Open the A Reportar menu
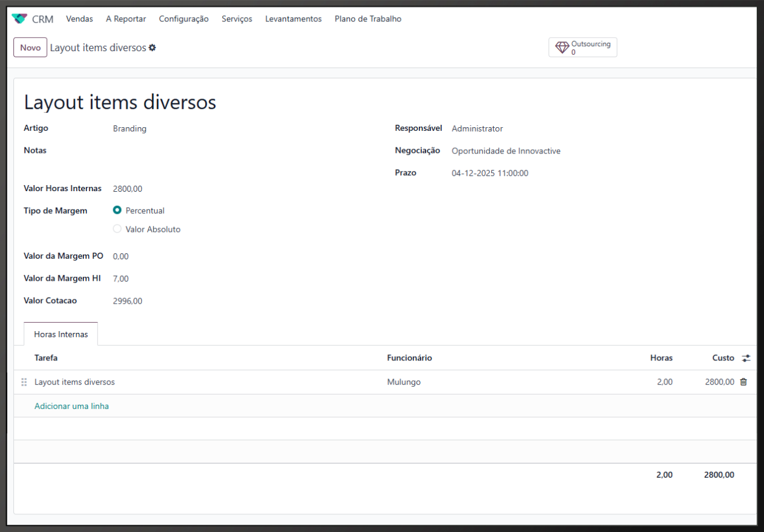The image size is (764, 532). [125, 19]
